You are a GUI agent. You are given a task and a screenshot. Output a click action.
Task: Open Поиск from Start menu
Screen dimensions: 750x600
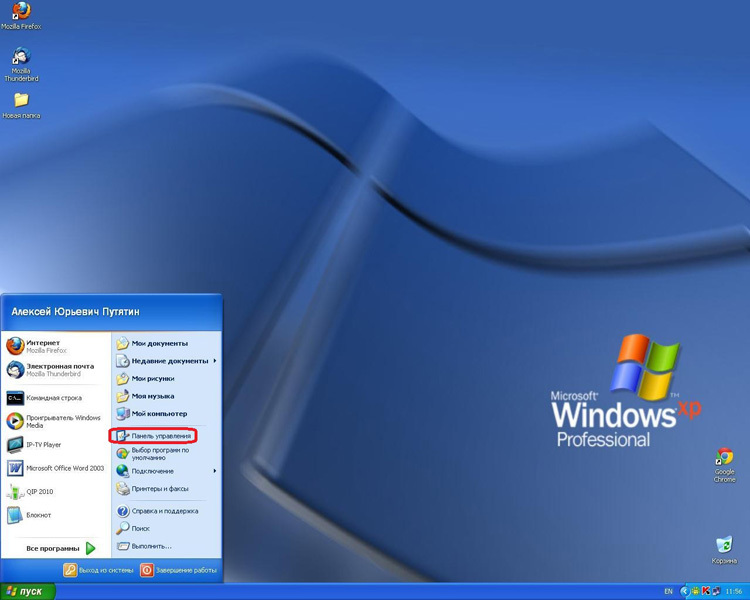pyautogui.click(x=166, y=528)
